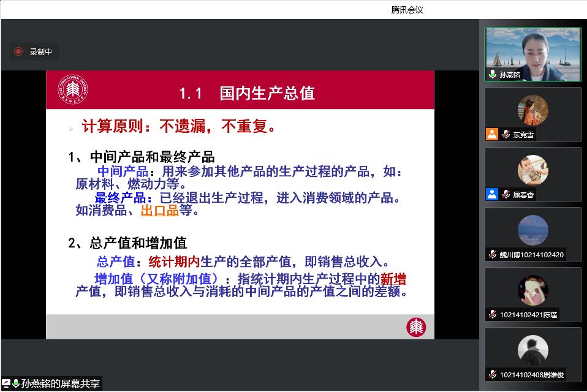Screen dimensions: 587x392
Task: Click the 录制中 recording status label
Action: point(40,52)
